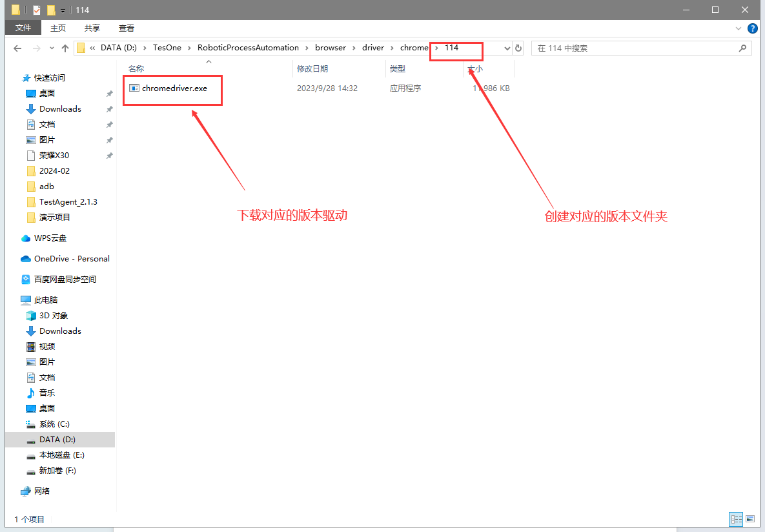Click the chromedriver.exe application icon

click(134, 88)
